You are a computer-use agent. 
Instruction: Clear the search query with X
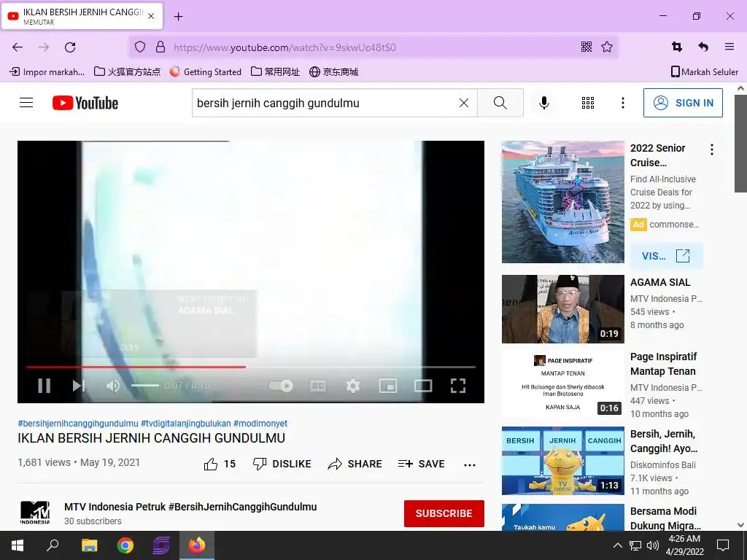coord(464,103)
